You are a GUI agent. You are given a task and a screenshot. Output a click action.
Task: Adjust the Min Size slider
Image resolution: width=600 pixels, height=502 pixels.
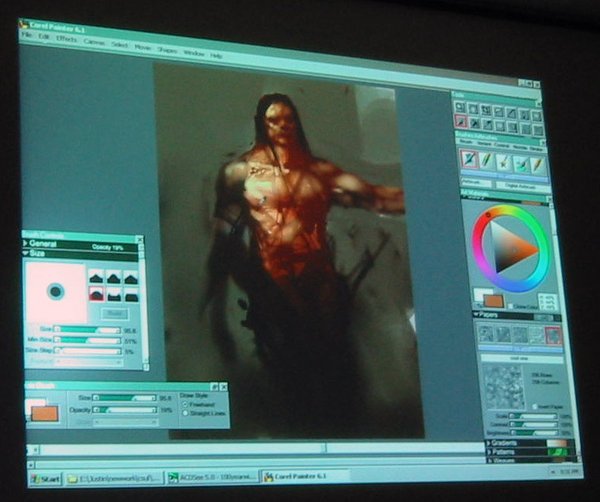click(88, 340)
